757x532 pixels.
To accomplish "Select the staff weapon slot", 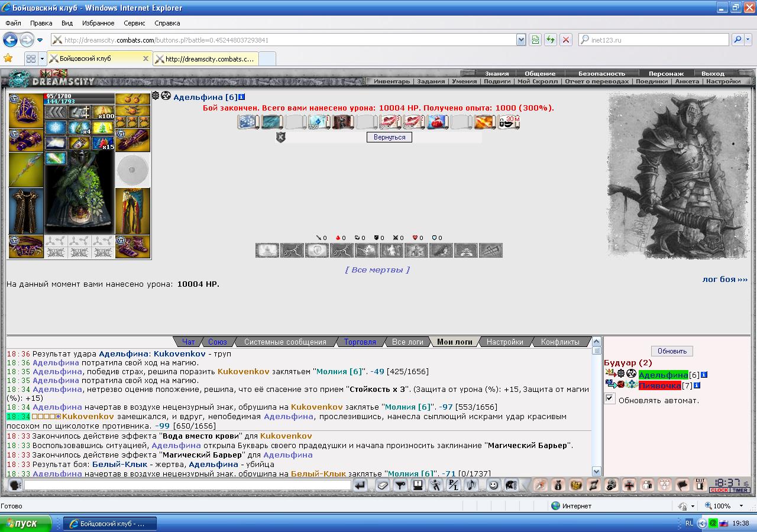I will [x=26, y=170].
